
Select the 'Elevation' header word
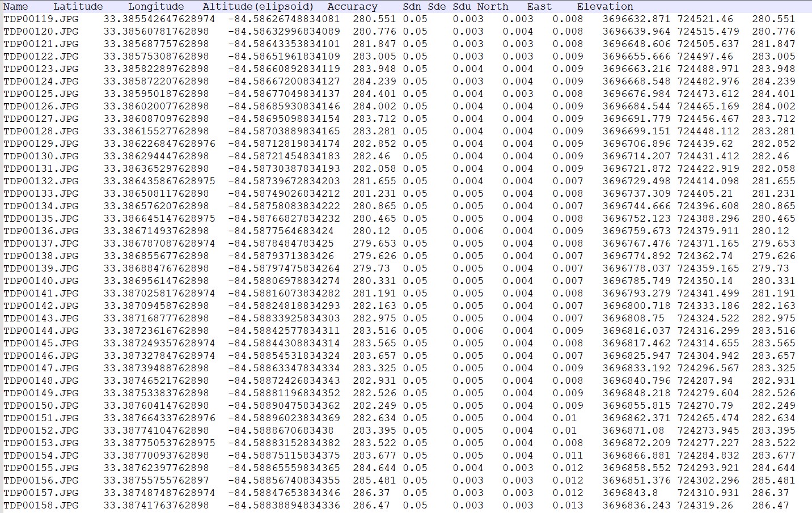(x=605, y=7)
